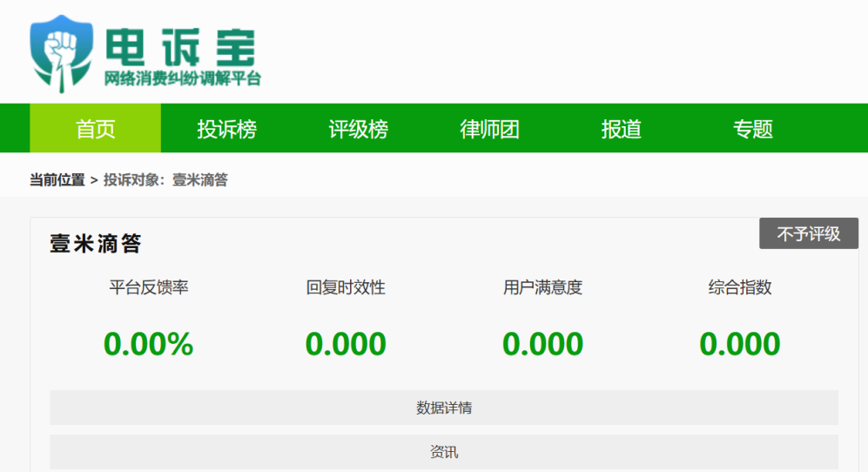Click the 电诉宝 site title text
868x472 pixels.
[180, 48]
